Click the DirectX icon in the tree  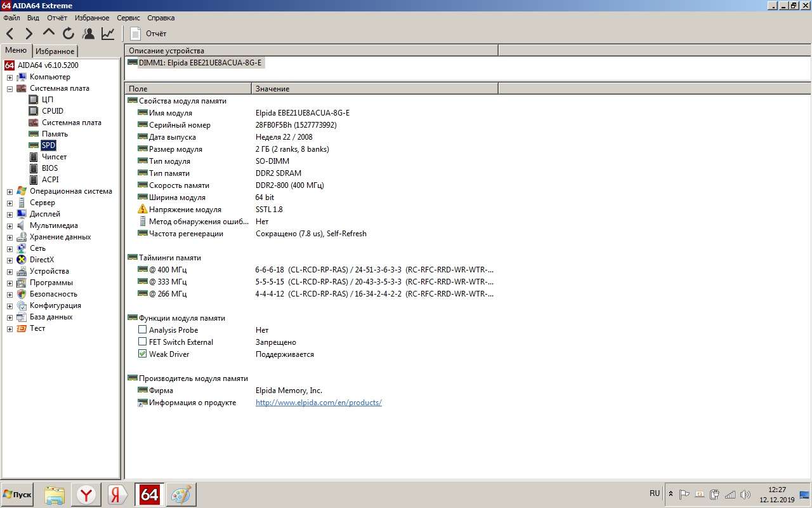point(22,260)
